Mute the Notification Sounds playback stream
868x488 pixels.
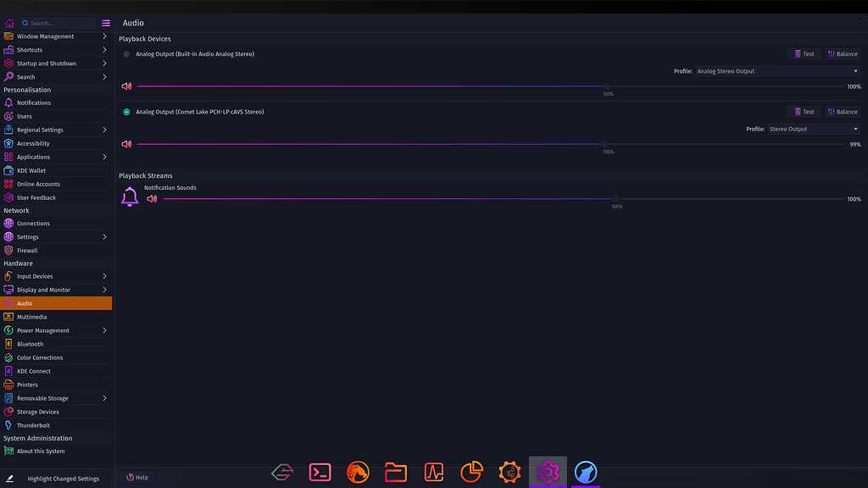[x=152, y=197]
